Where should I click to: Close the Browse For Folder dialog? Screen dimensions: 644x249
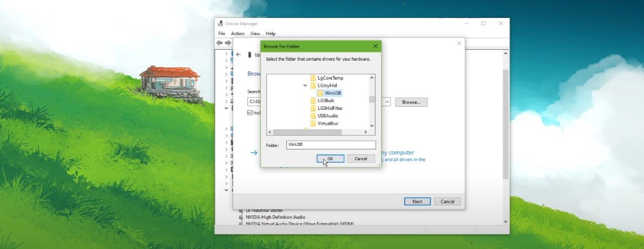(375, 46)
